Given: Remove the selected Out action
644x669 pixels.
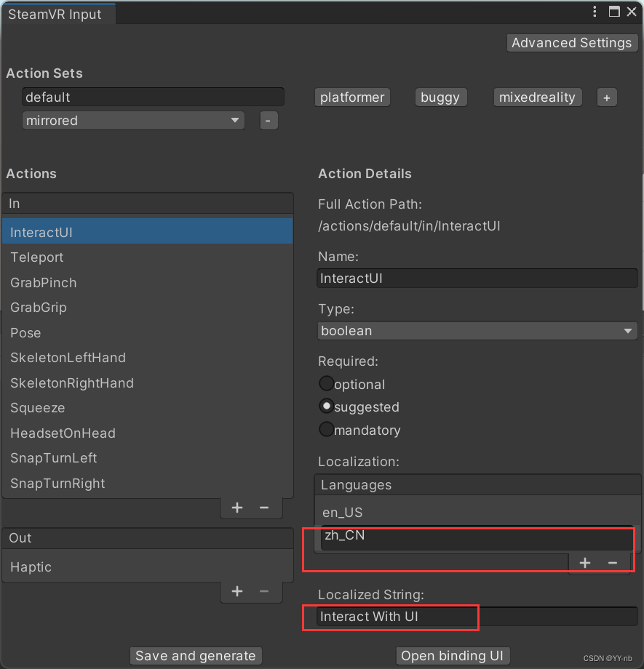Looking at the screenshot, I should tap(264, 591).
